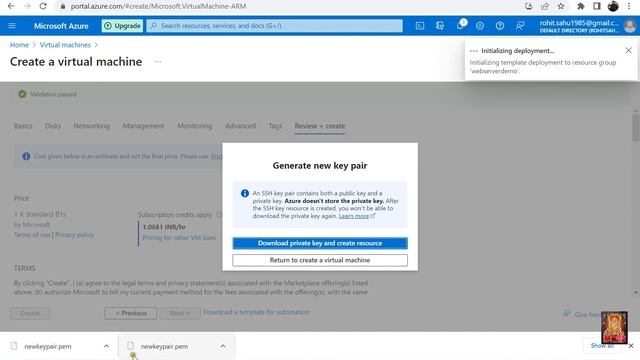Dismiss the Initializing deployment notification
The width and height of the screenshot is (640, 360).
(x=629, y=50)
